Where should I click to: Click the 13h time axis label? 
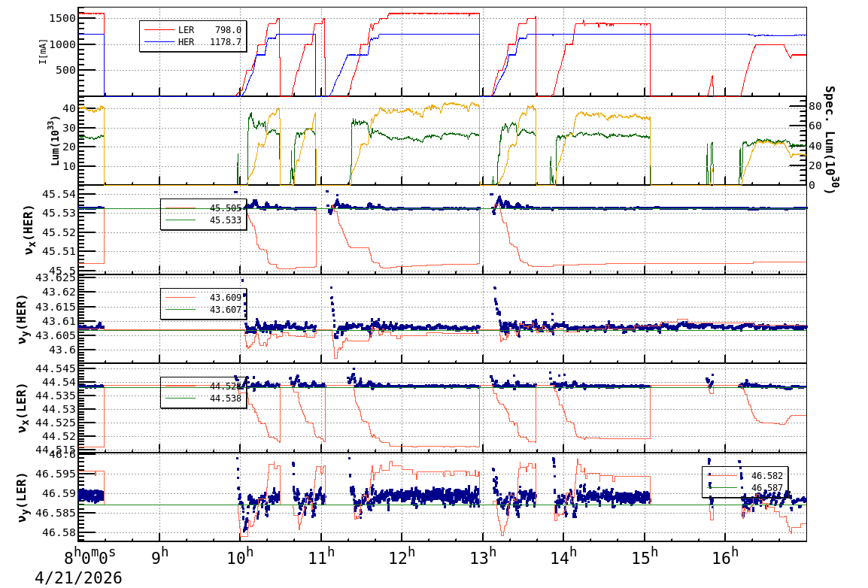pyautogui.click(x=484, y=556)
